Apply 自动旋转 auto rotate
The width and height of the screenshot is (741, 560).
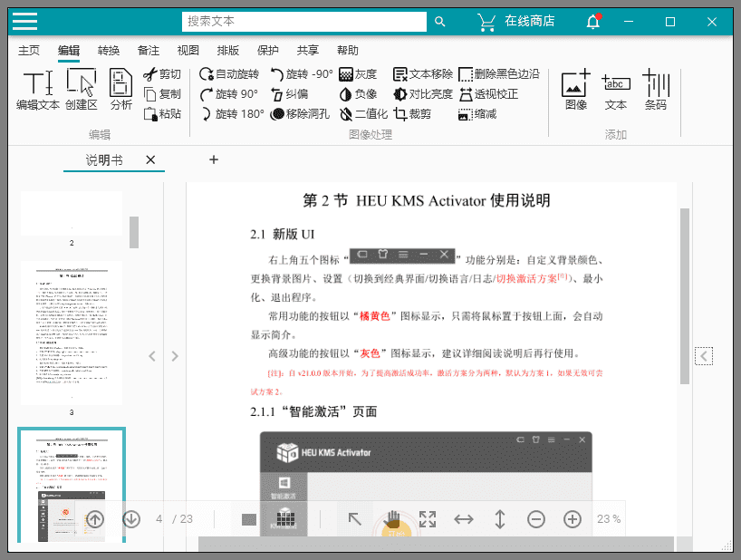pos(229,74)
